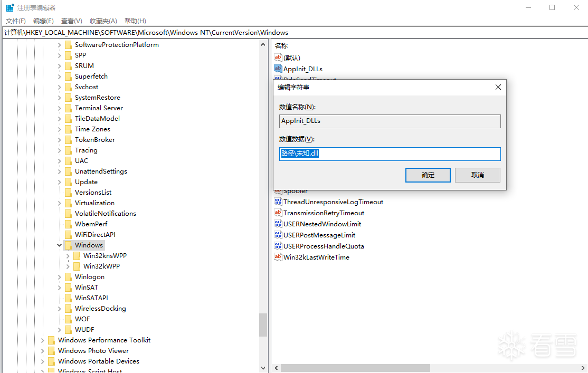
Task: Select the SRUM key
Action: pos(84,66)
